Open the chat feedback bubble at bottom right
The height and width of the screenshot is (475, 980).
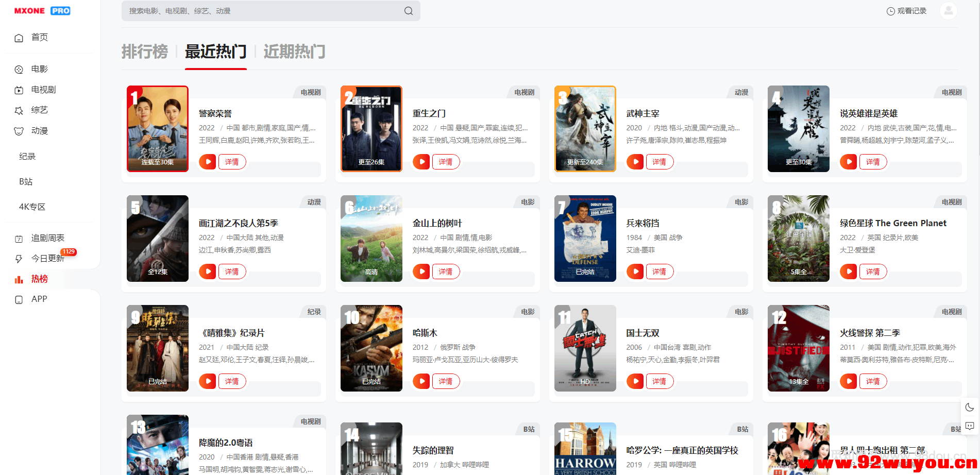(970, 427)
